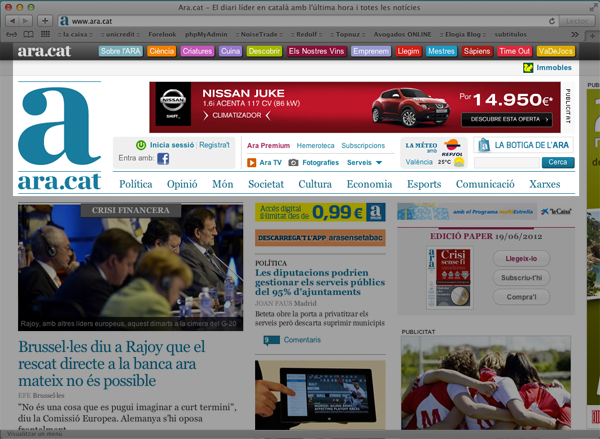
Task: Click the shopping bag La Botiga icon
Action: pyautogui.click(x=481, y=145)
